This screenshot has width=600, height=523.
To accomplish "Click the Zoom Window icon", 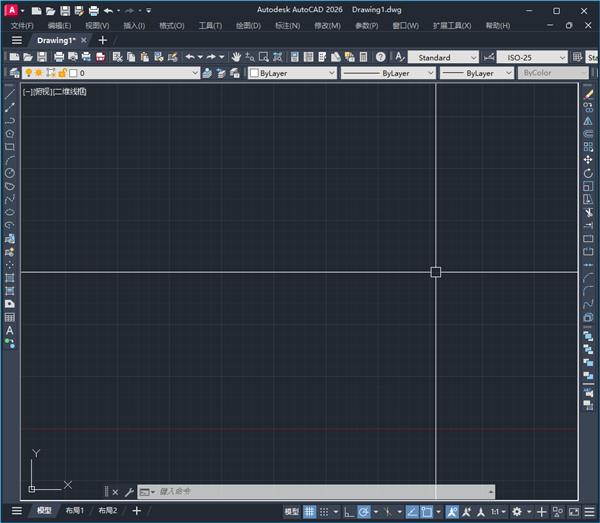I will pos(264,57).
